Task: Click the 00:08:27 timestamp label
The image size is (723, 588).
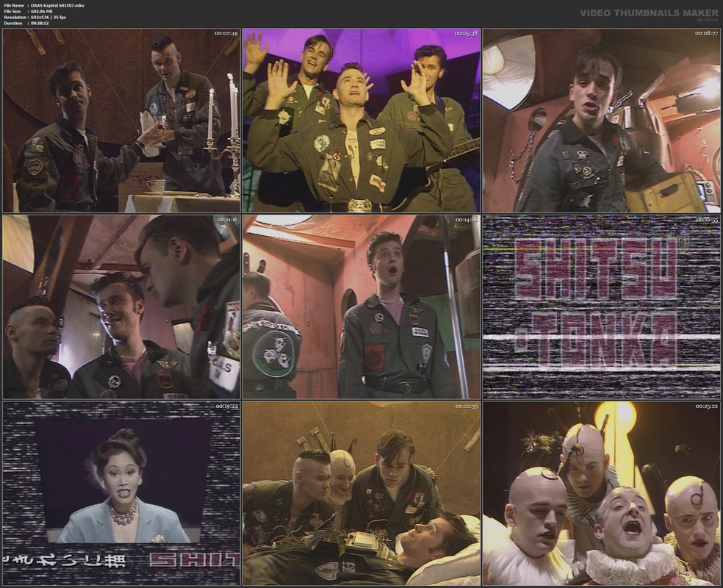Action: 706,33
